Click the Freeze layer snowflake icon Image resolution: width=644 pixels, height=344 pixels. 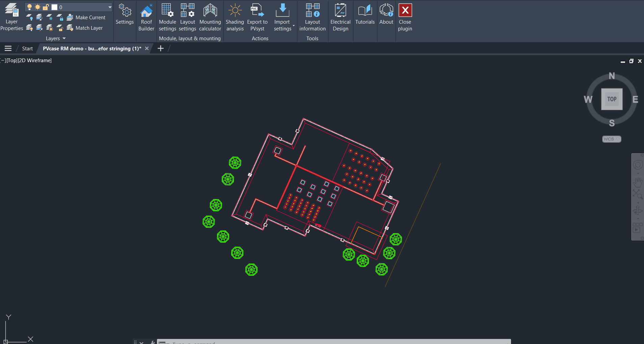point(50,17)
